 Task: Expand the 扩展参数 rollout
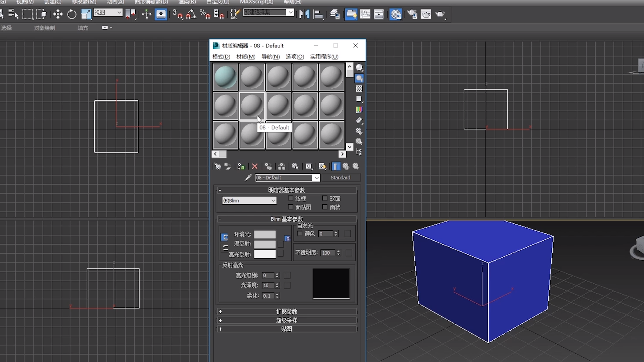(287, 312)
